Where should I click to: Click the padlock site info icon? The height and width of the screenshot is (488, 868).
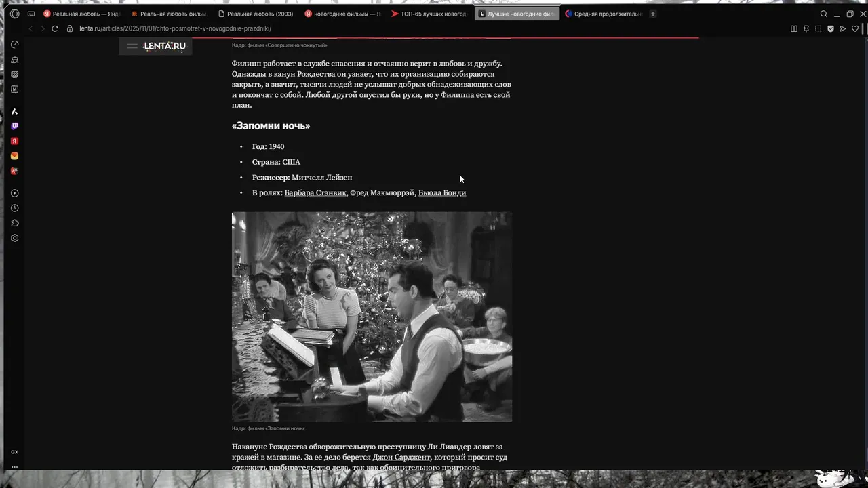click(70, 28)
